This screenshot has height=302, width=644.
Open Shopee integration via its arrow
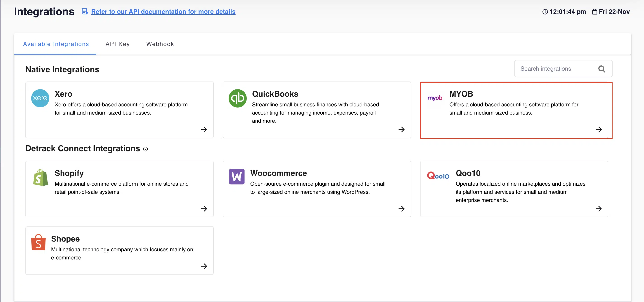[204, 266]
